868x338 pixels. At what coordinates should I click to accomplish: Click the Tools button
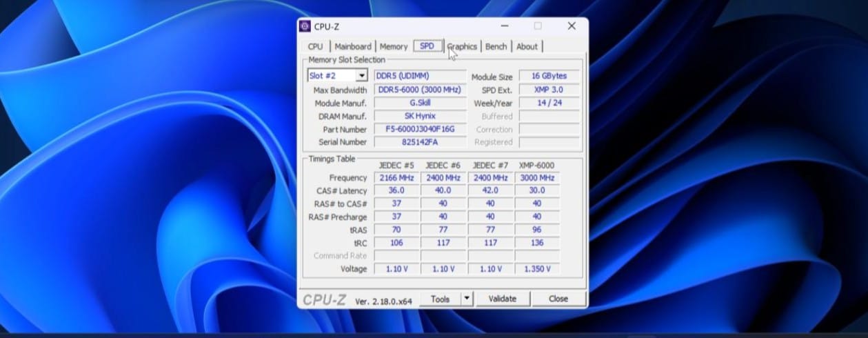pyautogui.click(x=440, y=299)
